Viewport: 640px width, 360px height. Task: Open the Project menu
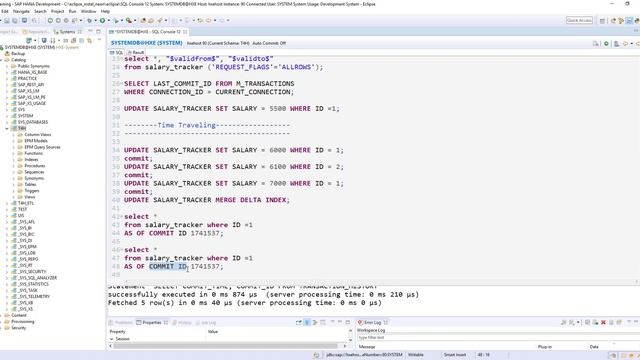pos(58,11)
